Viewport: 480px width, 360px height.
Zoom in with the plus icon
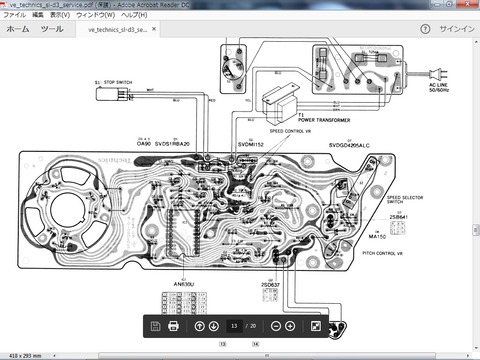point(290,326)
